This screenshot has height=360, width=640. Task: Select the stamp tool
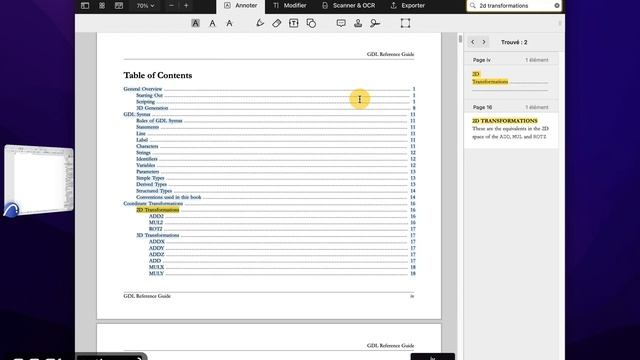tap(358, 23)
